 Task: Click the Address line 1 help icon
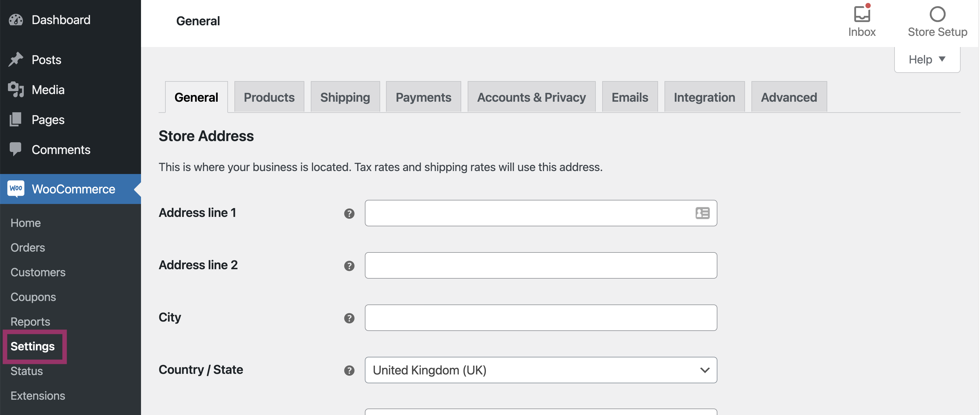(349, 214)
